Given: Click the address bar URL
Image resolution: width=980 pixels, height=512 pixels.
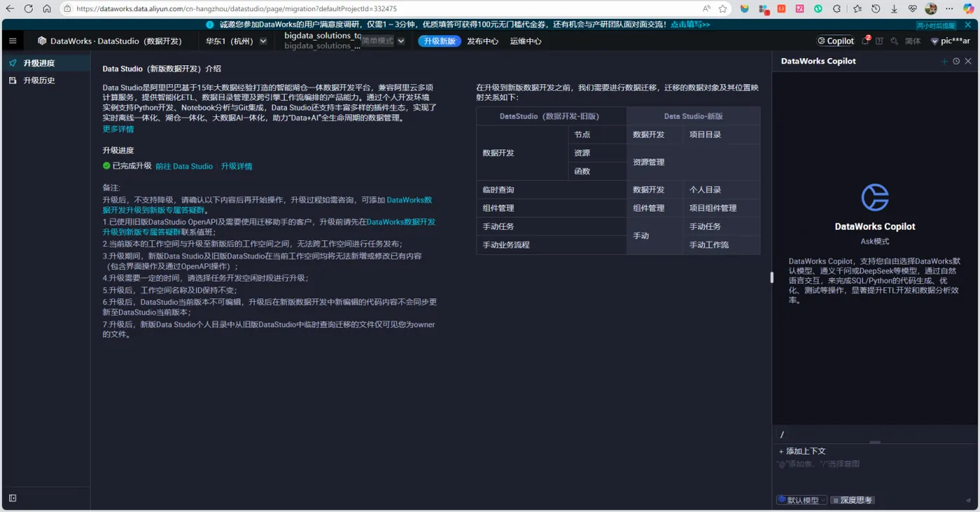Looking at the screenshot, I should pos(237,9).
